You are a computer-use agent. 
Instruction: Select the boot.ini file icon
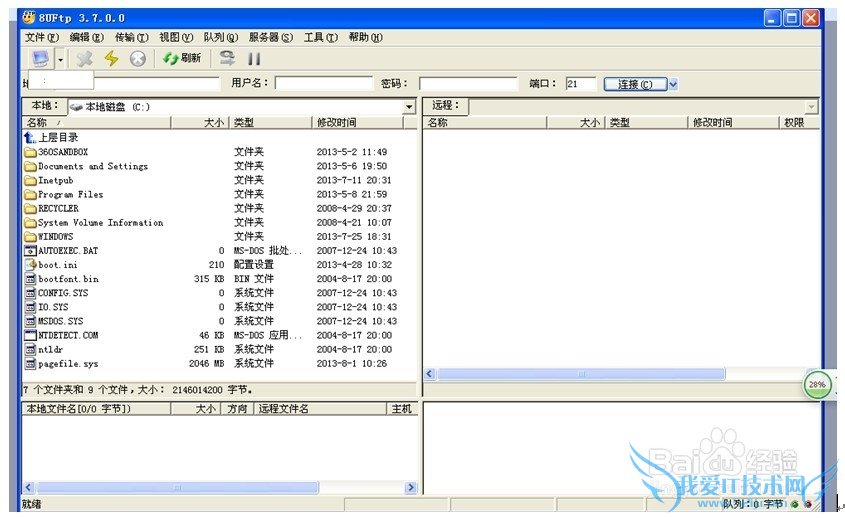coord(30,265)
